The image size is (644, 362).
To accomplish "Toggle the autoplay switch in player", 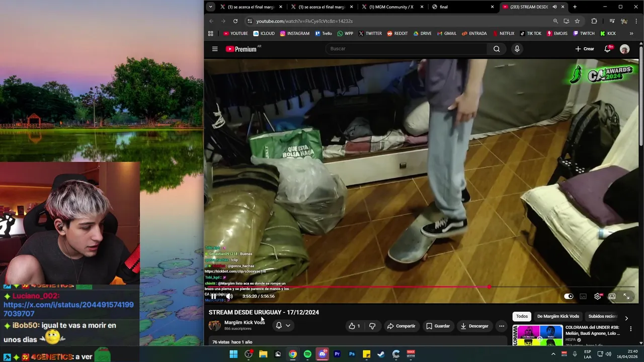I will [x=569, y=296].
